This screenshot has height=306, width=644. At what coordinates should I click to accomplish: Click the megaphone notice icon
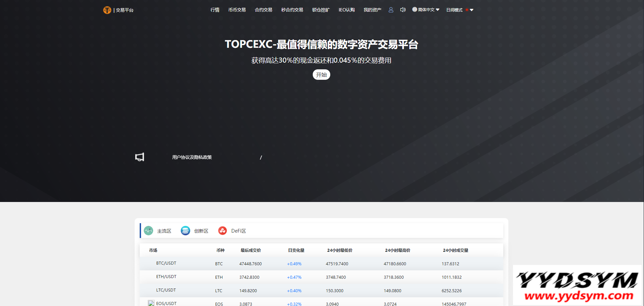click(x=140, y=157)
